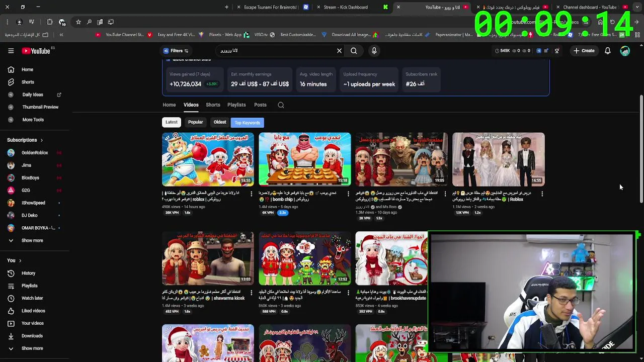Screen dimensions: 644x362
Task: Expand the You section header
Action: coord(14,260)
